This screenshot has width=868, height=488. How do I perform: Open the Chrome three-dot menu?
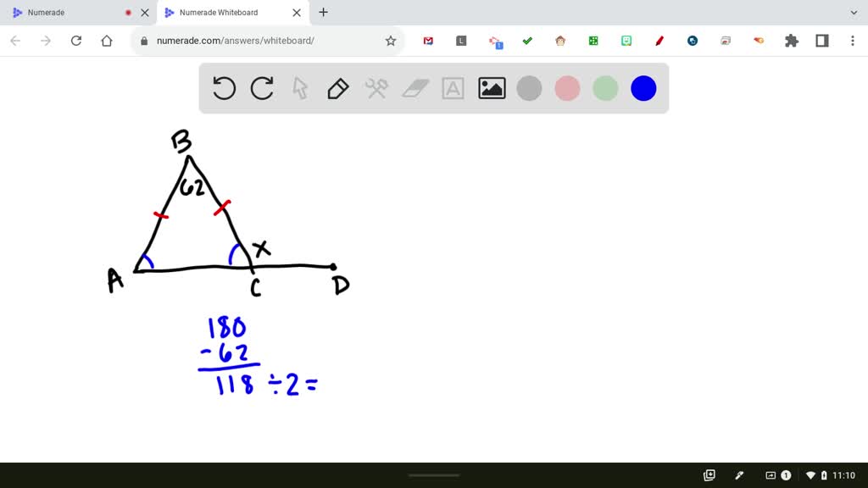click(x=850, y=40)
